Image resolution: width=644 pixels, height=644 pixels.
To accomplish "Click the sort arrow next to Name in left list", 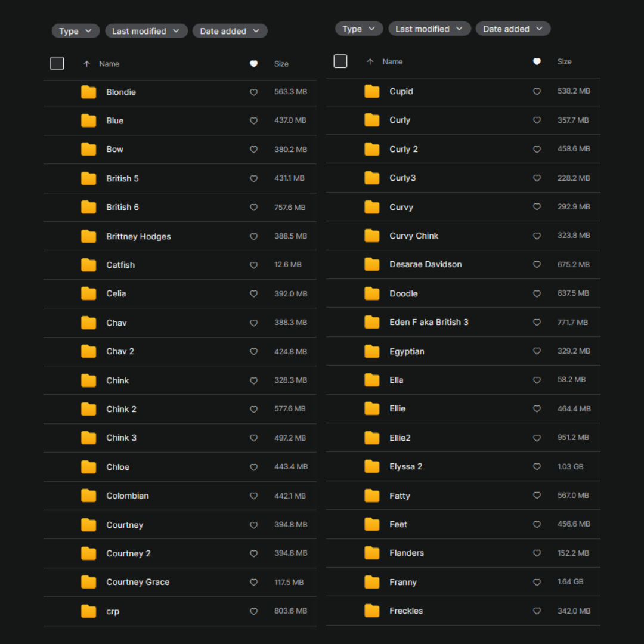I will pyautogui.click(x=86, y=64).
